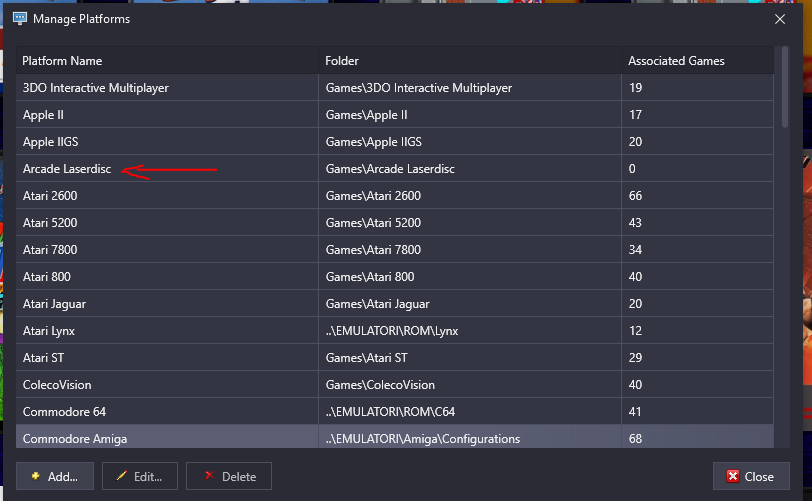The height and width of the screenshot is (501, 812).
Task: Click games count 29 for Atari ST
Action: coord(635,357)
